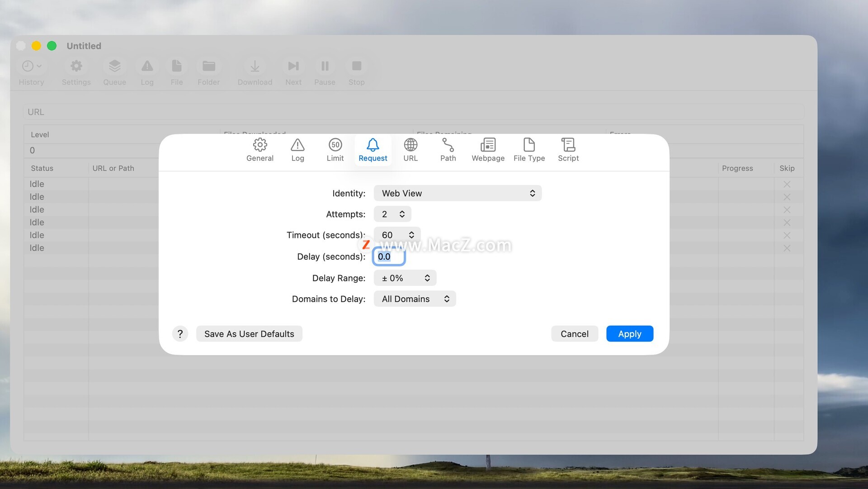Select the URL globe tab
868x489 pixels.
(410, 150)
